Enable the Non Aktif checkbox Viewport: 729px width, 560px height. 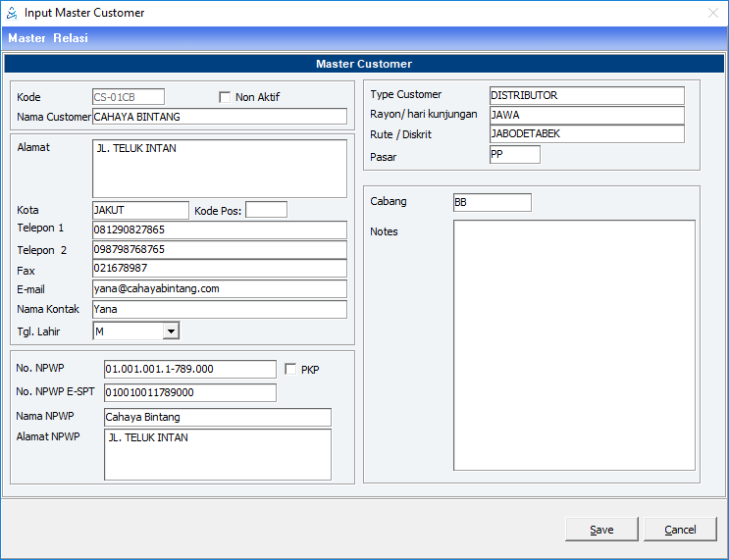(225, 97)
